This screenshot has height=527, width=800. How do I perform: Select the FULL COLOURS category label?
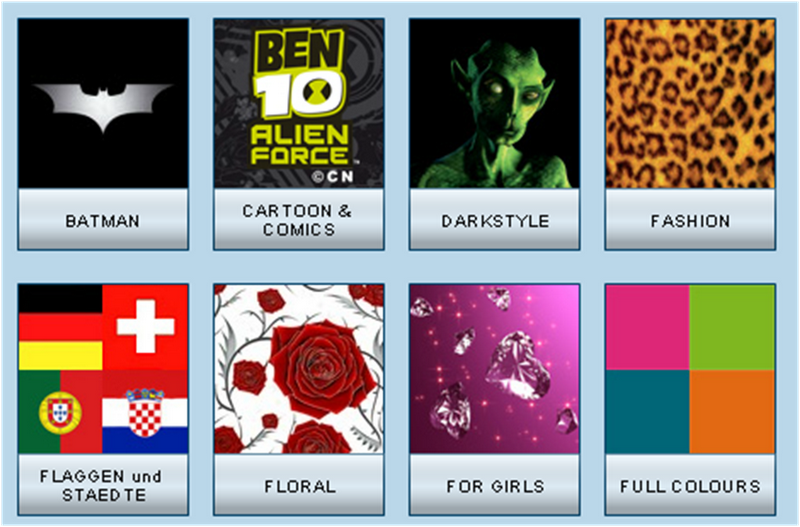[690, 485]
